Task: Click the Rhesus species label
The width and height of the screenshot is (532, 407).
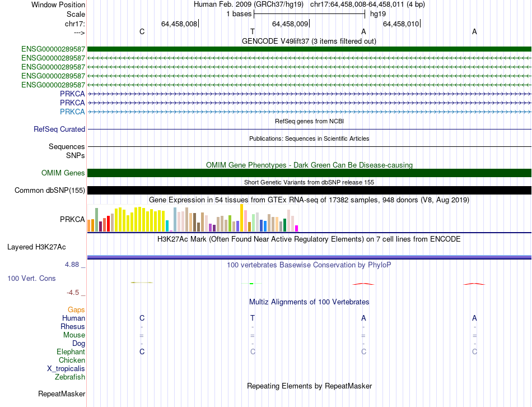Action: point(73,326)
